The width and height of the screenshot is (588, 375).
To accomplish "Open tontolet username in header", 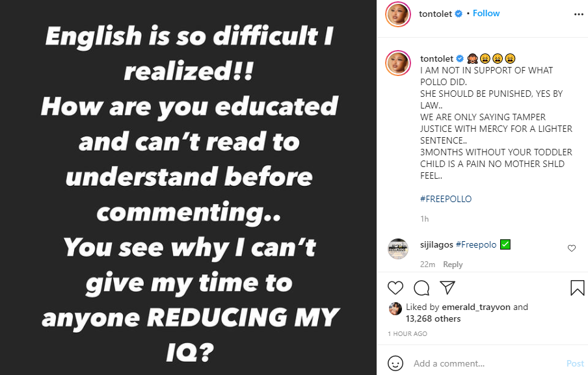I will coord(437,14).
